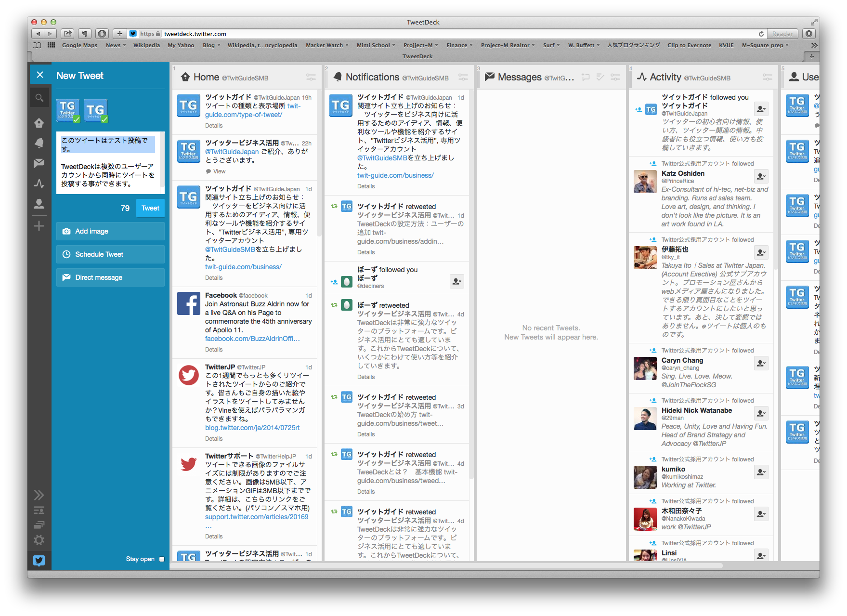847x616 pixels.
Task: Click Messages column mark-all-read checkmark icon
Action: click(x=600, y=77)
